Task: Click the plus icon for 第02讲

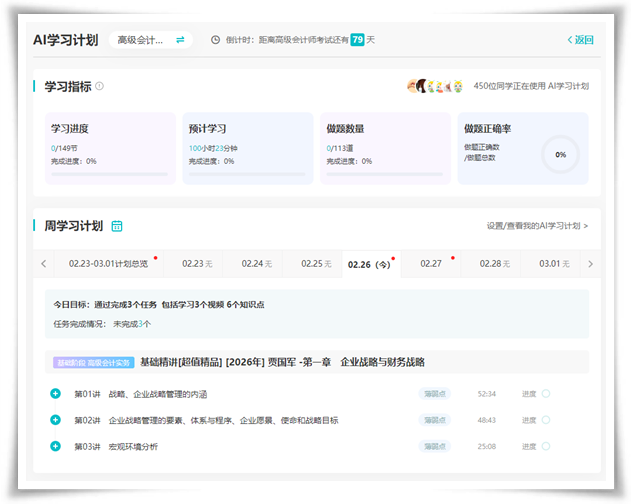Action: tap(56, 420)
